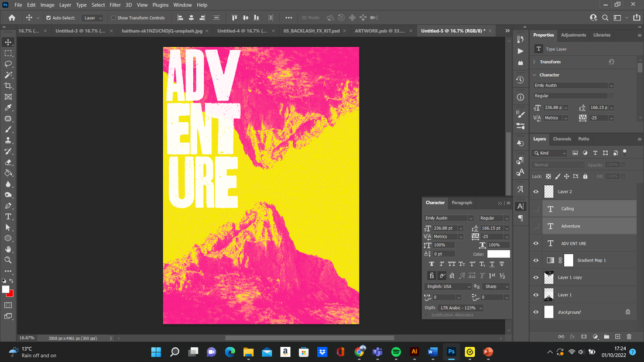The width and height of the screenshot is (644, 362).
Task: Hide Layer 2 visibility eye
Action: pos(536,192)
